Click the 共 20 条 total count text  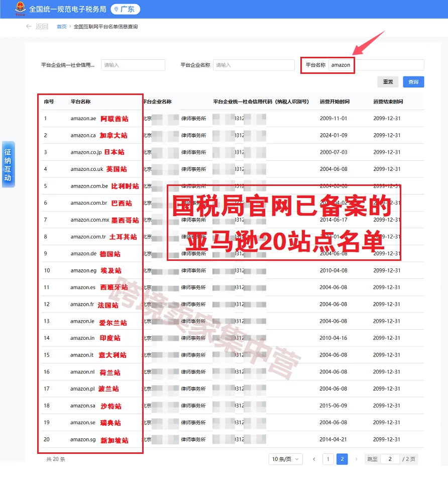point(56,459)
